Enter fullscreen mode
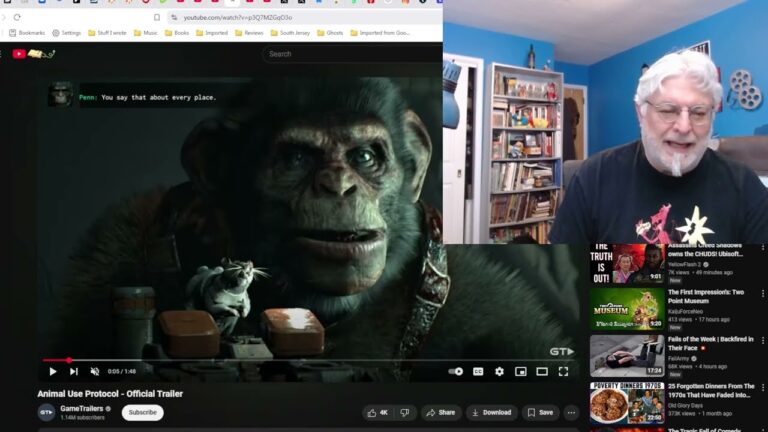Image resolution: width=768 pixels, height=432 pixels. click(563, 371)
